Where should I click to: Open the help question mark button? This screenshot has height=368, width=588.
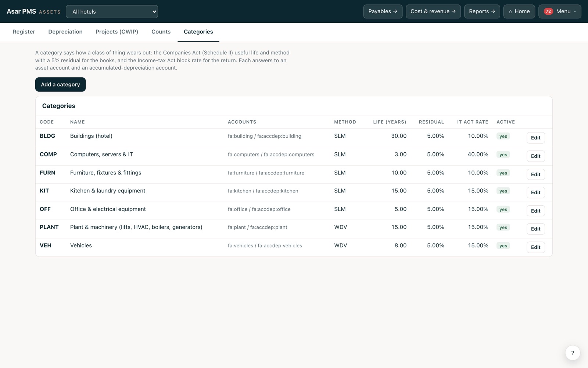coord(573,353)
